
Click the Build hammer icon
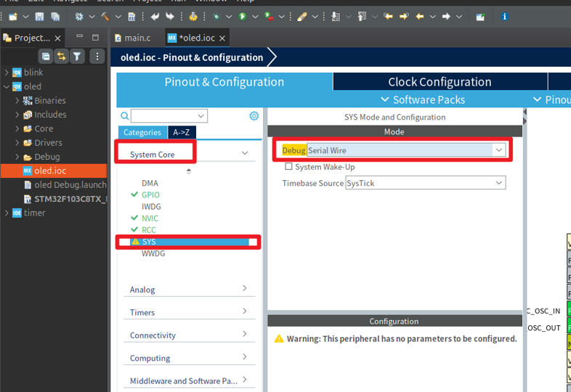(x=105, y=16)
